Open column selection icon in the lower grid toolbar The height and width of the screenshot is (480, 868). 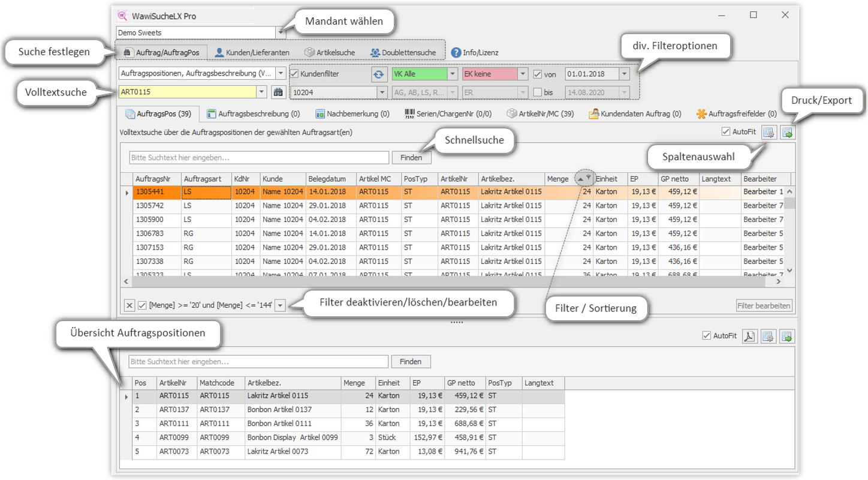click(x=768, y=336)
